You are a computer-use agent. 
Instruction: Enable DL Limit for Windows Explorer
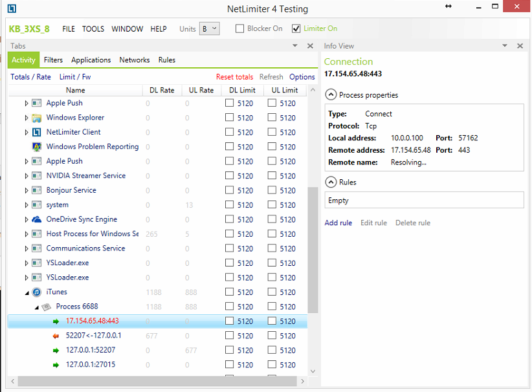(x=229, y=117)
